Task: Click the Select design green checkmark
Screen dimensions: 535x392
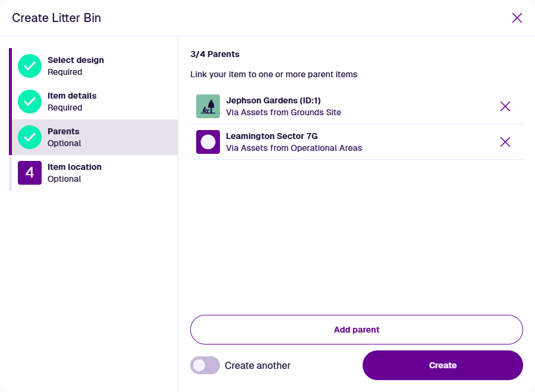Action: pyautogui.click(x=30, y=66)
